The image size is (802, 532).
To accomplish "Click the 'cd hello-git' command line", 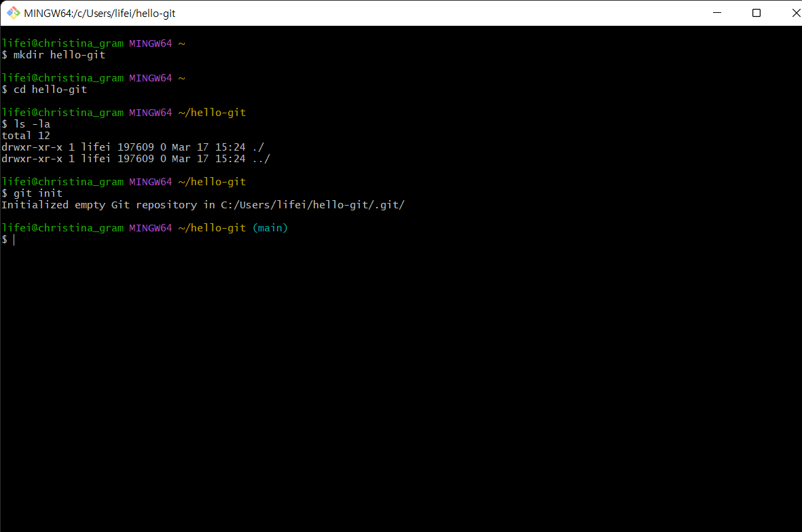I will tap(44, 90).
